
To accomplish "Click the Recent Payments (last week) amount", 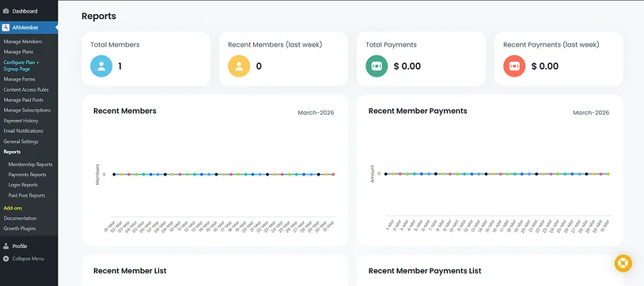I will point(544,66).
